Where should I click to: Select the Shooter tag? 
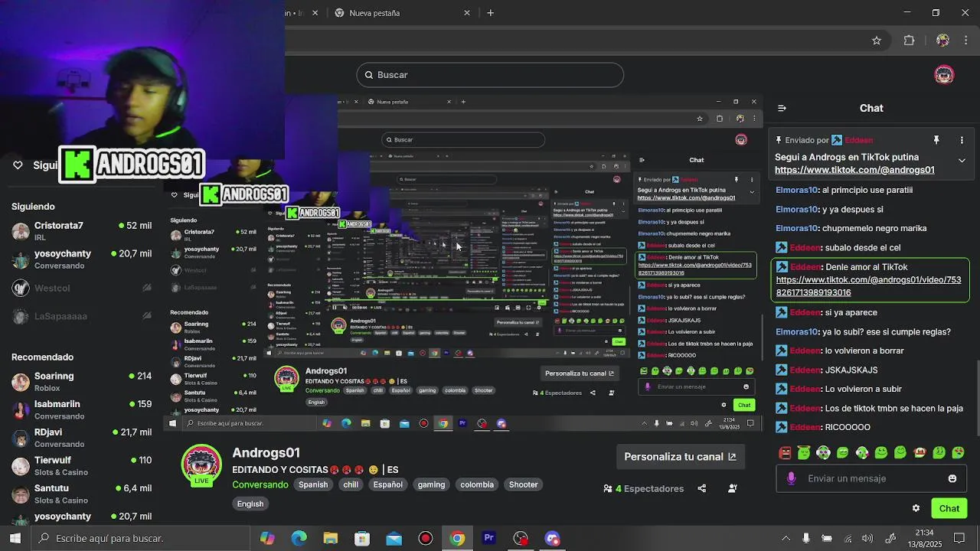(x=524, y=484)
